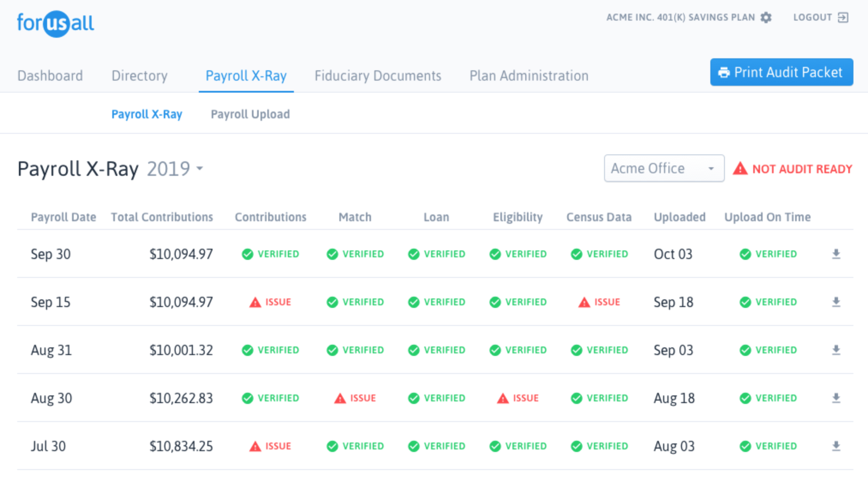Open the 2019 year dropdown
Screen dimensions: 868x482
175,169
